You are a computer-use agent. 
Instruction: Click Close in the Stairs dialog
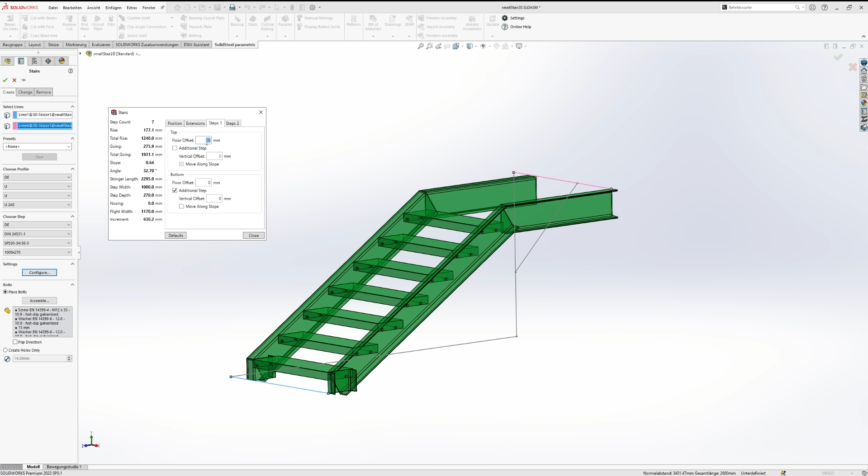[253, 236]
